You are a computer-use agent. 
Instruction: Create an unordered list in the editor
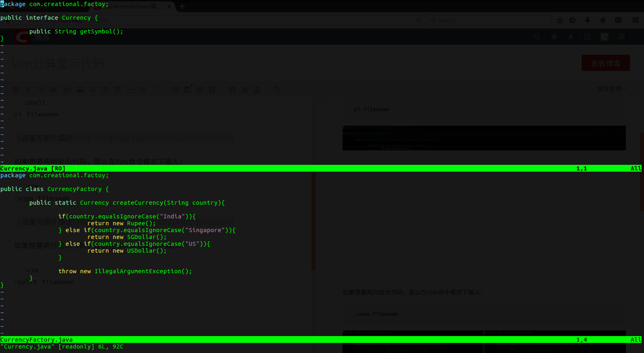(105, 89)
